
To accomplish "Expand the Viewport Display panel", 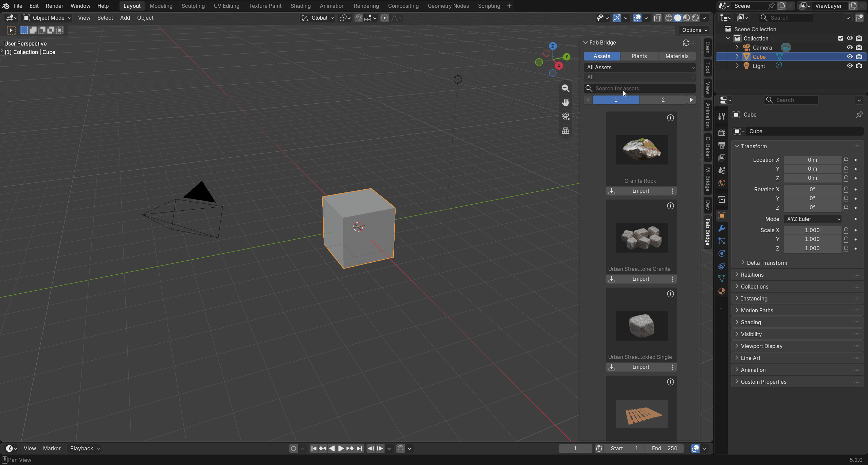I will click(797, 346).
